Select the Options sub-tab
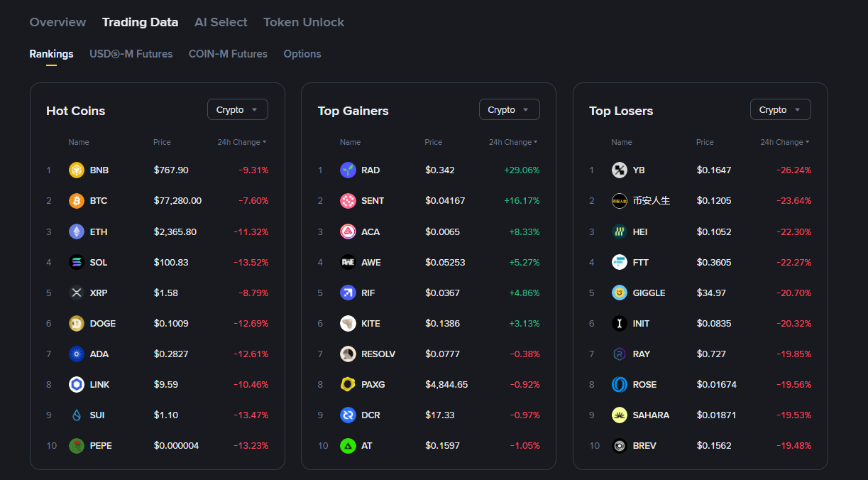The image size is (868, 480). 302,54
